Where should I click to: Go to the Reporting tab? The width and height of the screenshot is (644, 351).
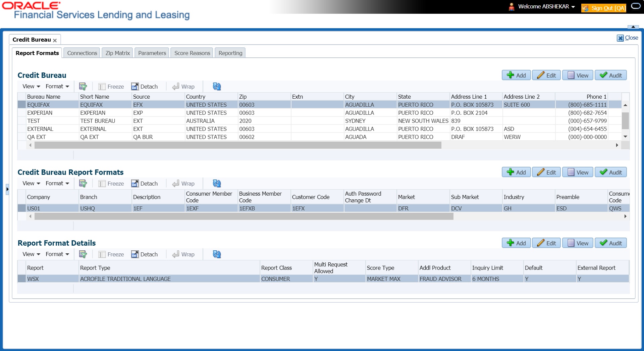tap(230, 53)
